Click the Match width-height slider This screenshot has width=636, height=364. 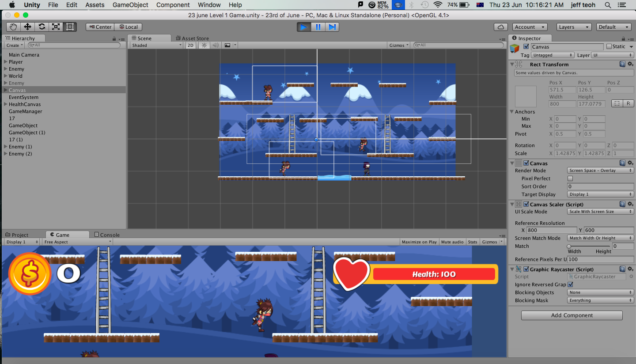[x=589, y=246]
